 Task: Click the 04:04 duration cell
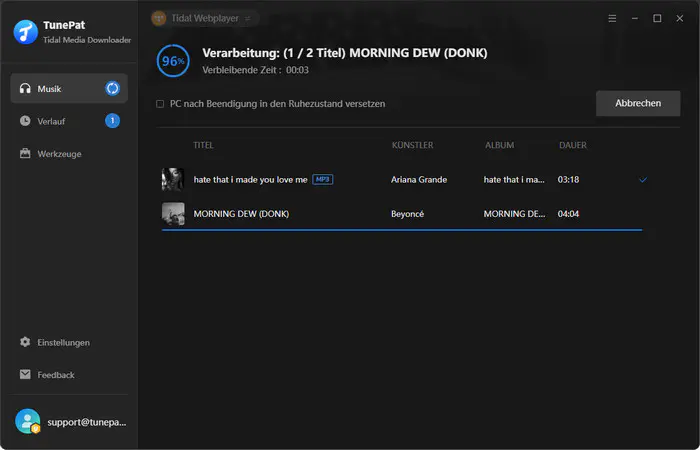pyautogui.click(x=568, y=214)
